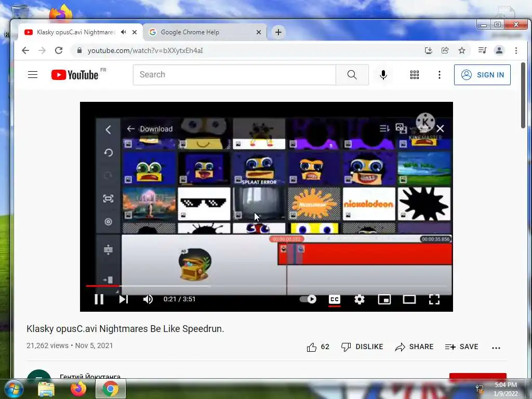
Task: Click the Firefox desktop icon behind the Chrome window
Action: [61, 12]
